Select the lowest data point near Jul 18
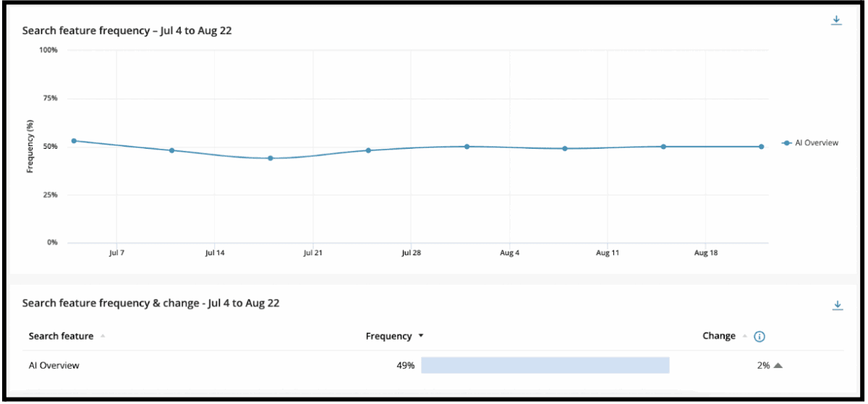Image resolution: width=868 pixels, height=404 pixels. pos(270,158)
